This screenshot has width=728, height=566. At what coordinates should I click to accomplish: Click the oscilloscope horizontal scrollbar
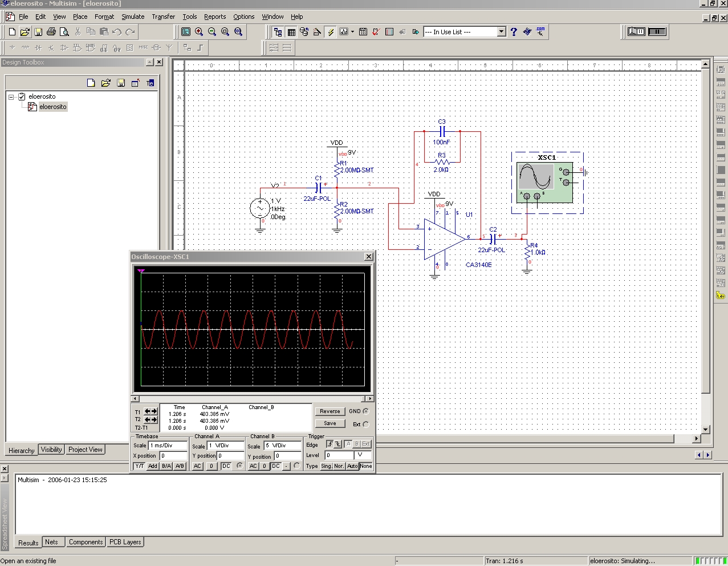point(251,398)
